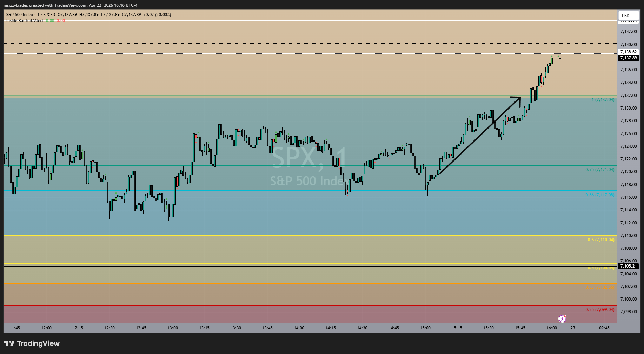Click the 14:30 time axis label

coord(362,328)
